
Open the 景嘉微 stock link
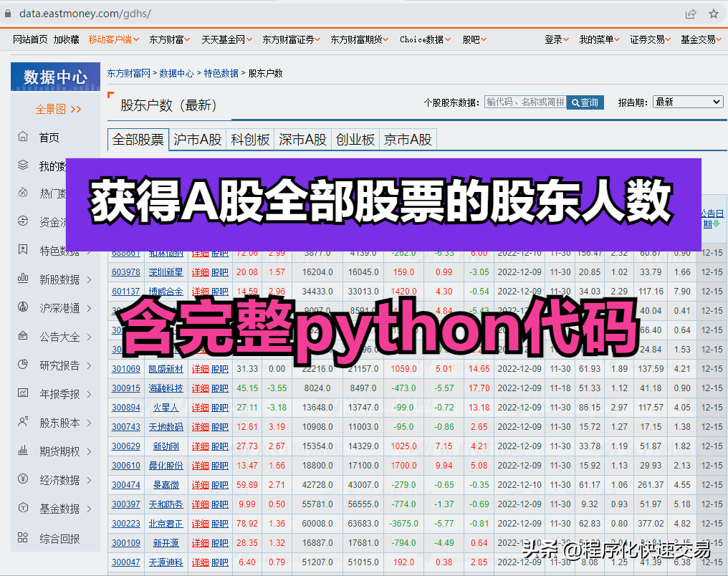166,485
